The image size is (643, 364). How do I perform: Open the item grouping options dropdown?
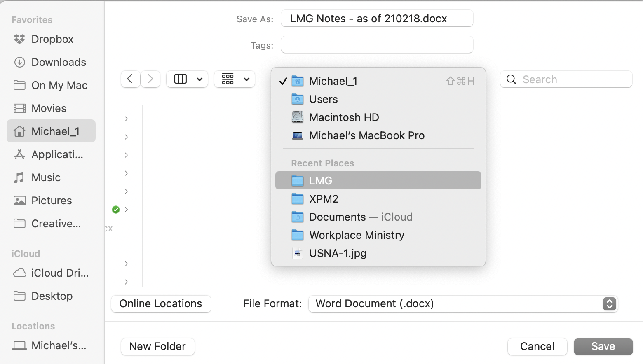[x=235, y=79]
